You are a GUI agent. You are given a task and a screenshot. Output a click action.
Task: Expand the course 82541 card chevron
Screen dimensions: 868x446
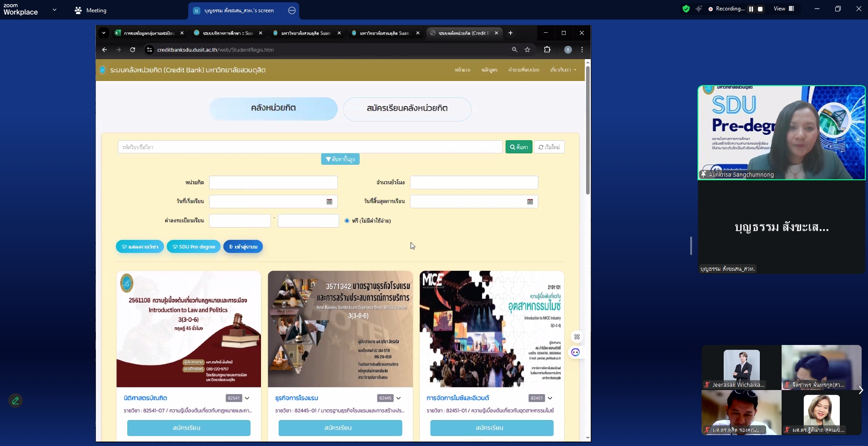[247, 398]
